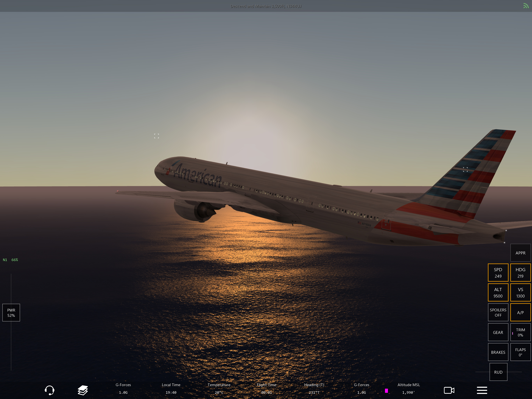Viewport: 532px width, 399px height.
Task: Click the green live connection signal icon
Action: point(526,6)
